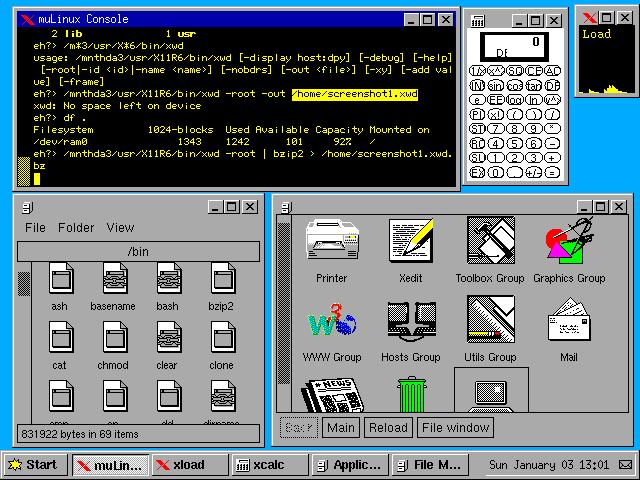Click the File window button

[x=455, y=428]
